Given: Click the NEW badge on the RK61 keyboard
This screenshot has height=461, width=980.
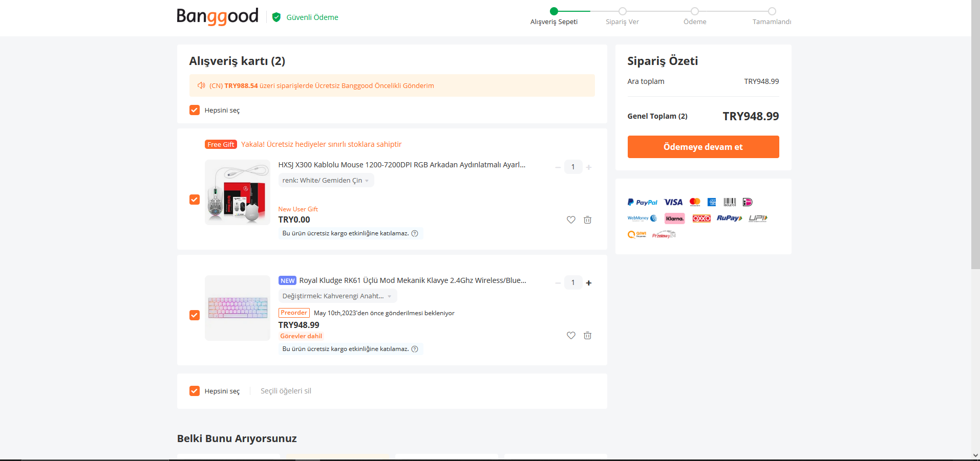Looking at the screenshot, I should 287,280.
